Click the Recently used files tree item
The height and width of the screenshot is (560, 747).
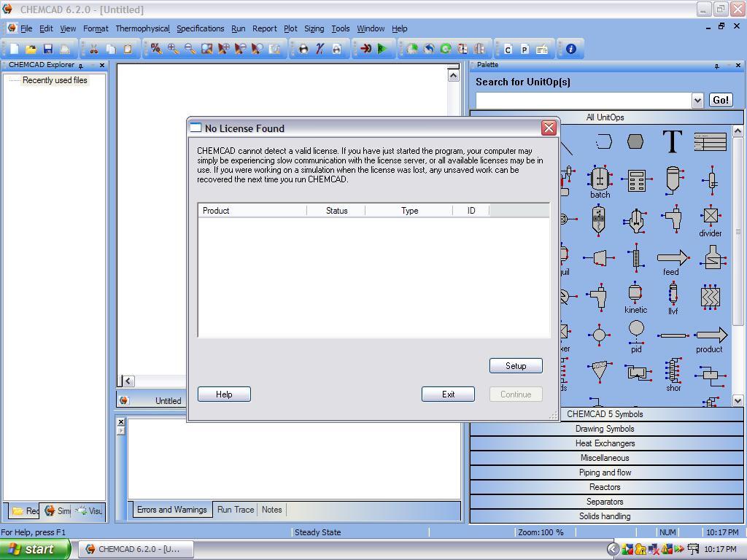click(x=55, y=80)
